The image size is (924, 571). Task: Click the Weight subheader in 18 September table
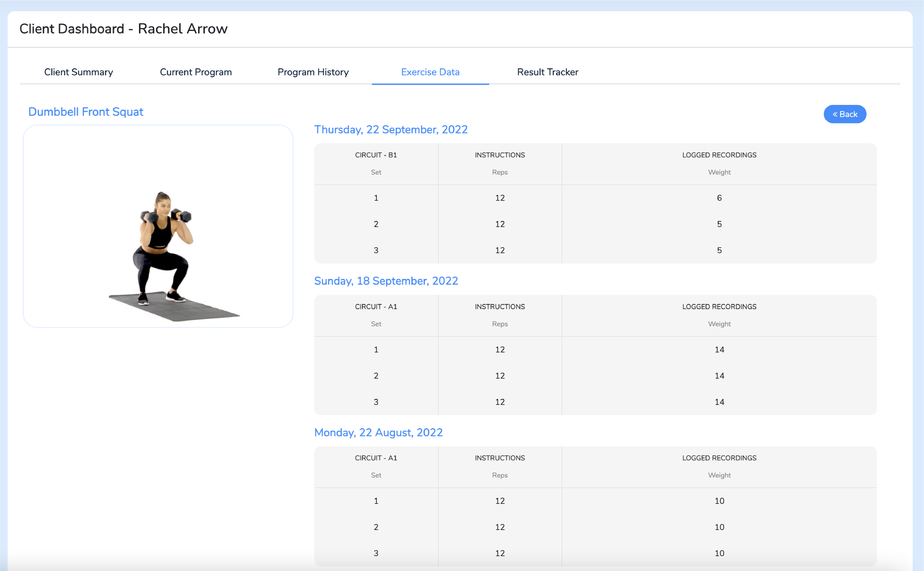coord(719,324)
